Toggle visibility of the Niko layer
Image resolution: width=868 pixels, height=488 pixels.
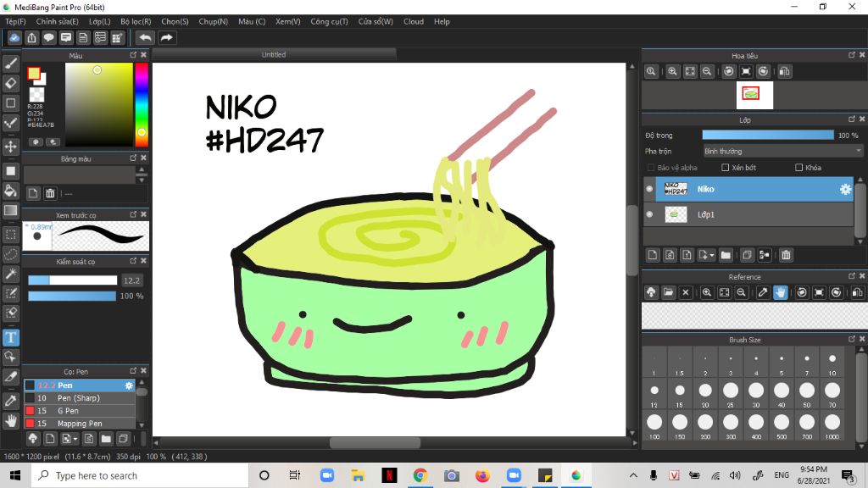click(x=649, y=189)
